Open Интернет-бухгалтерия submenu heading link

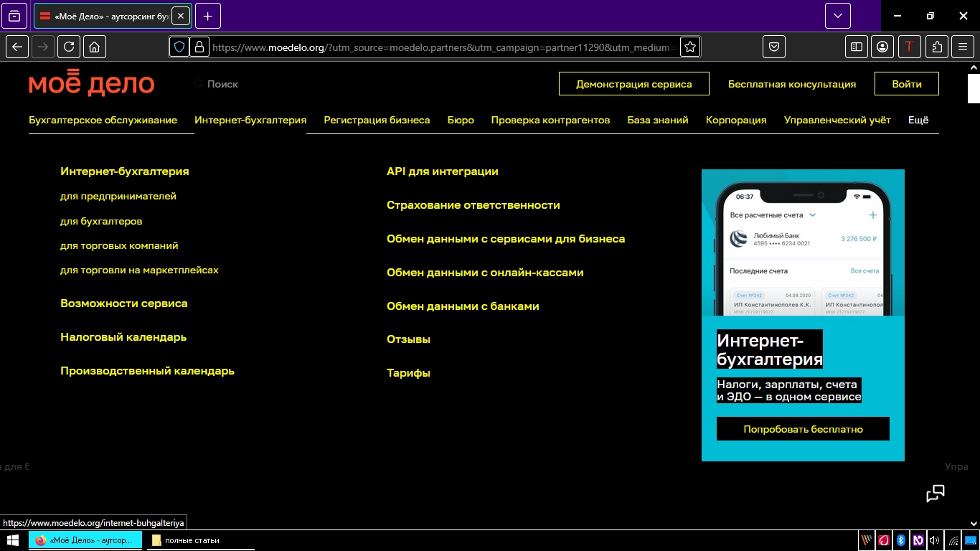pyautogui.click(x=125, y=171)
